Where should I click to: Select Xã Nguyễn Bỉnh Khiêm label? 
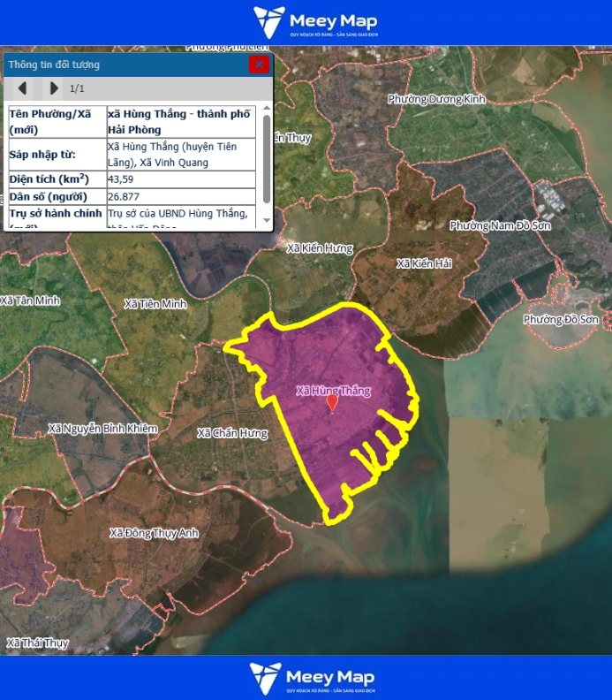[x=102, y=429]
